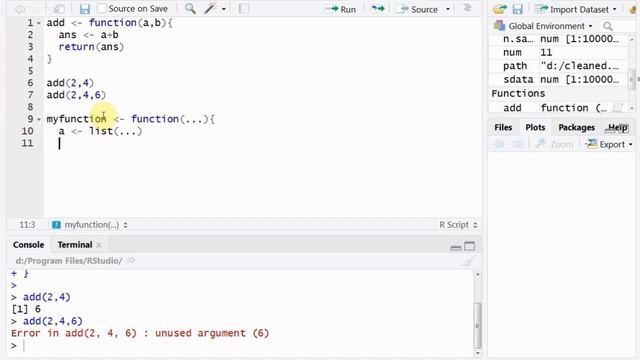Collapse the add function fold arrow

[x=39, y=23]
